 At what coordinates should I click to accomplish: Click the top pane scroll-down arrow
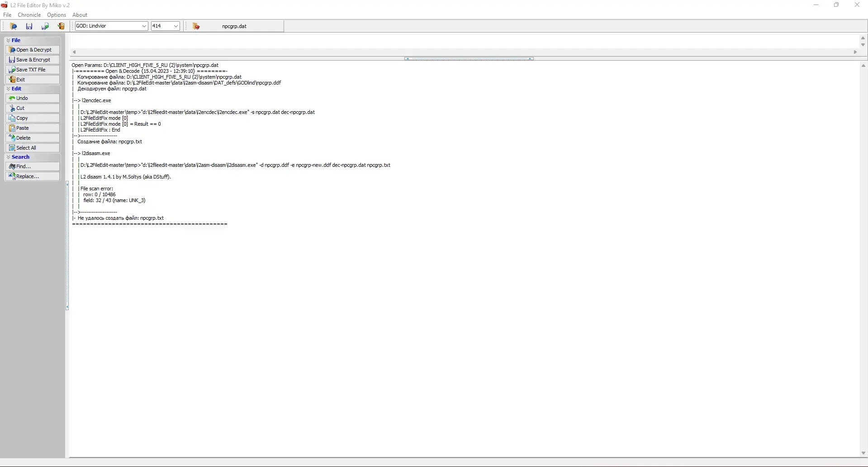click(x=863, y=45)
